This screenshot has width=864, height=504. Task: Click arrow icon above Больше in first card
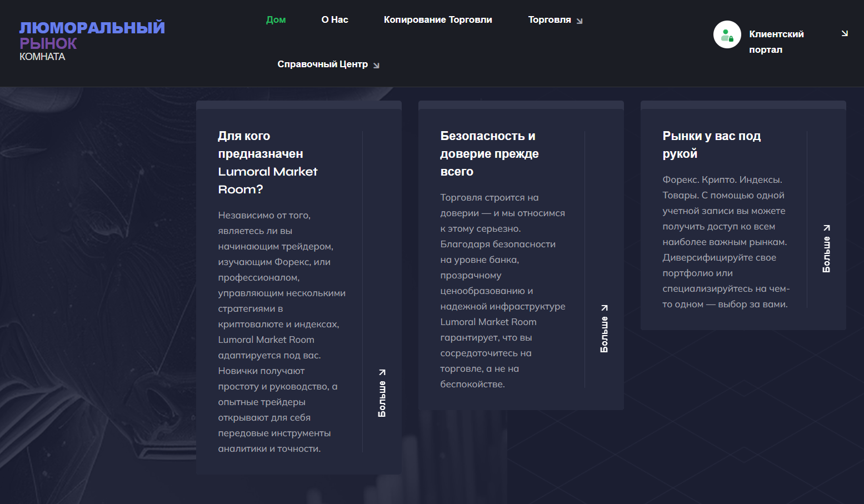tap(382, 372)
